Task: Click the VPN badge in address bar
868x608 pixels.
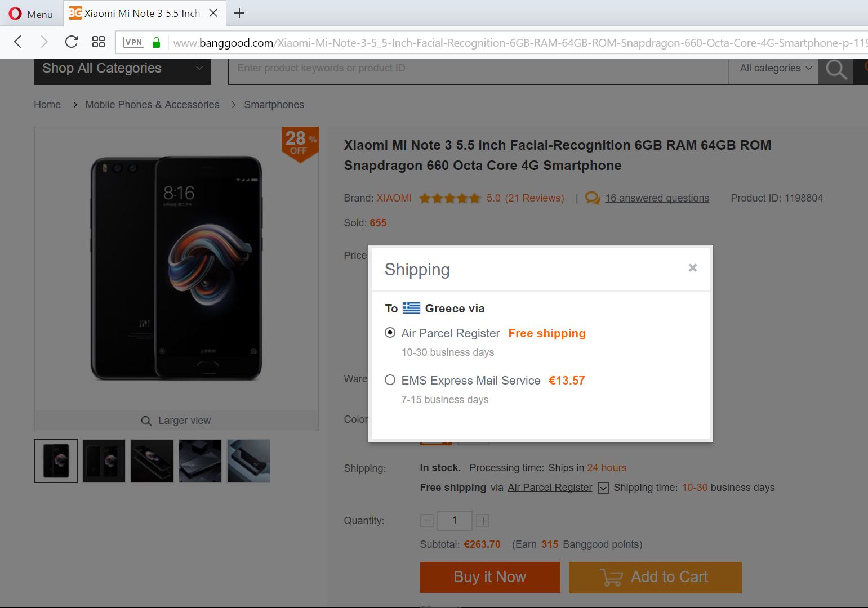Action: coord(133,42)
